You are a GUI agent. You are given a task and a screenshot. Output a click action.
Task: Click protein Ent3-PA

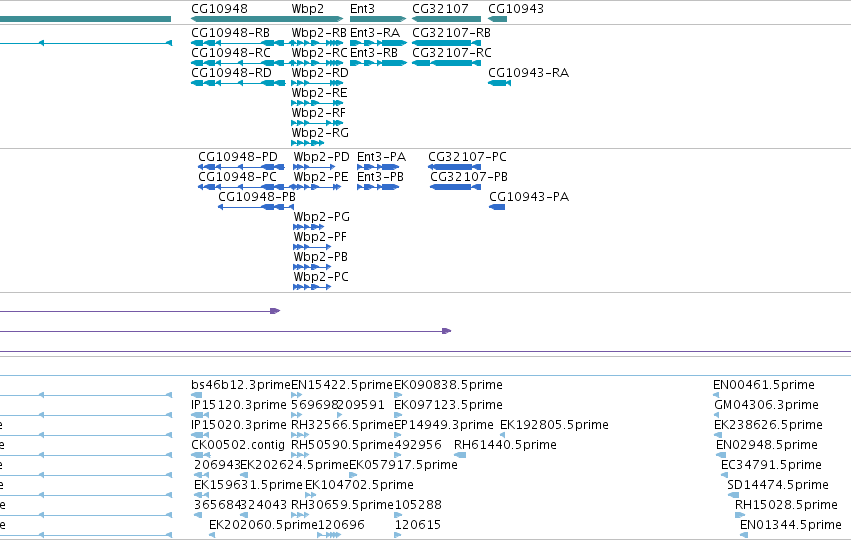tap(381, 157)
